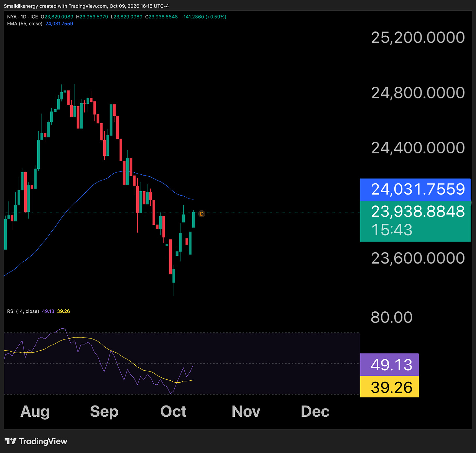Click the 24,800.0000 price scale label
Image resolution: width=476 pixels, height=453 pixels.
pyautogui.click(x=418, y=93)
